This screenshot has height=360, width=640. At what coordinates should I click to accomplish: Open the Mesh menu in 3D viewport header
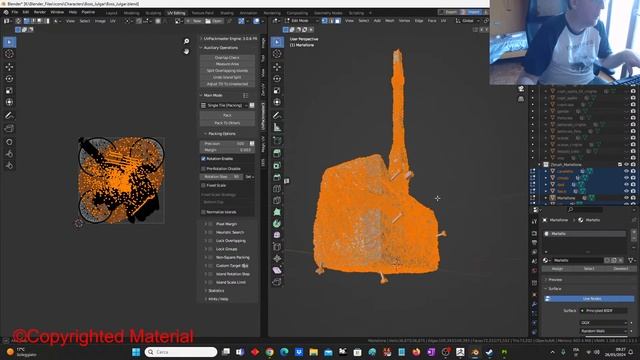point(390,20)
